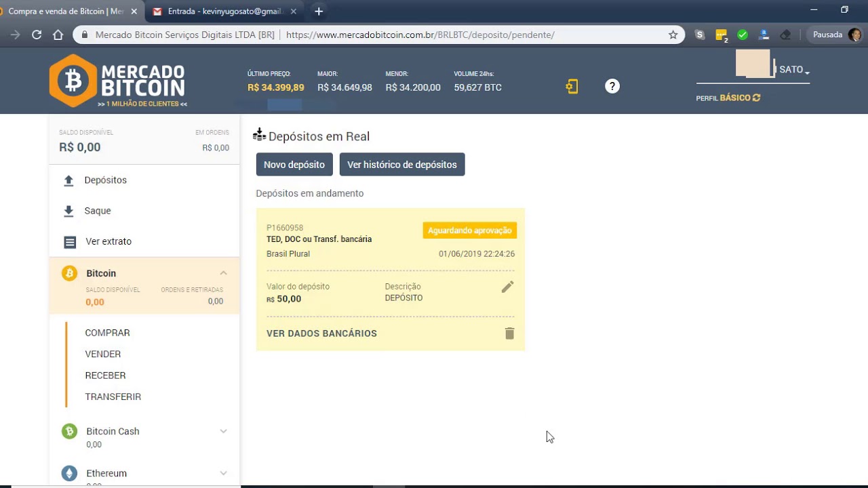This screenshot has height=488, width=868.
Task: Click the Skype extension icon
Action: [700, 35]
